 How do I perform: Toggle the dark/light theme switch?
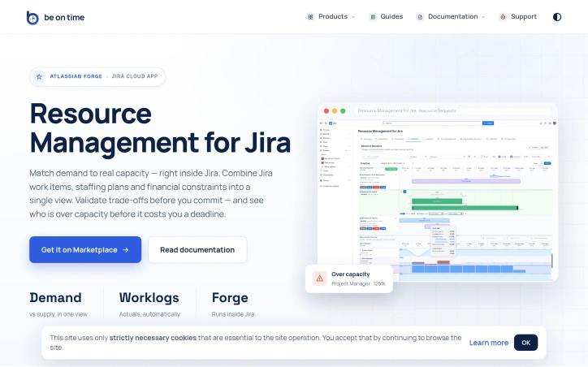click(x=557, y=17)
